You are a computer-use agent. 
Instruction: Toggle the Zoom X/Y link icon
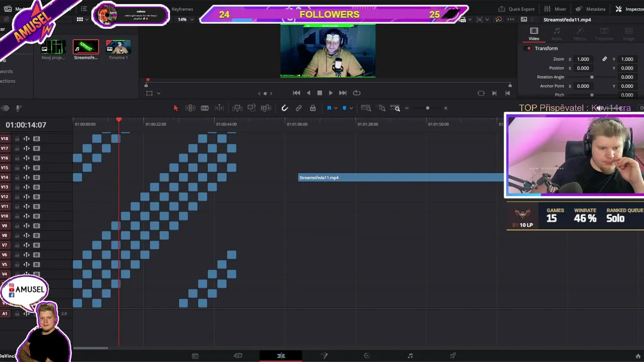click(x=604, y=59)
